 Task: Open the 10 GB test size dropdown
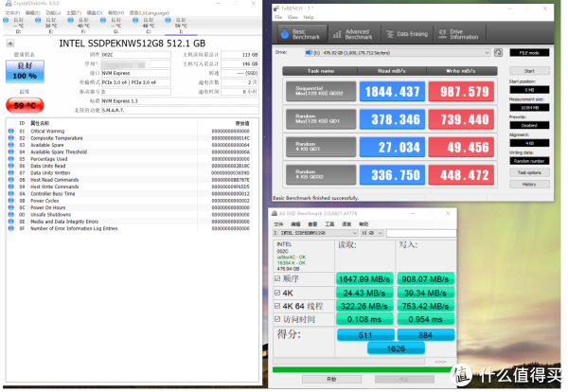pos(372,233)
